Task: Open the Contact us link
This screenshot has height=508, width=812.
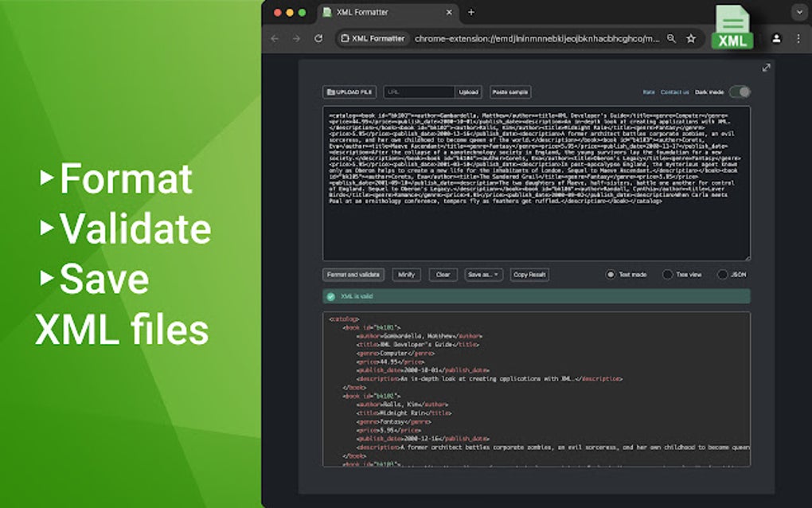Action: (x=674, y=92)
